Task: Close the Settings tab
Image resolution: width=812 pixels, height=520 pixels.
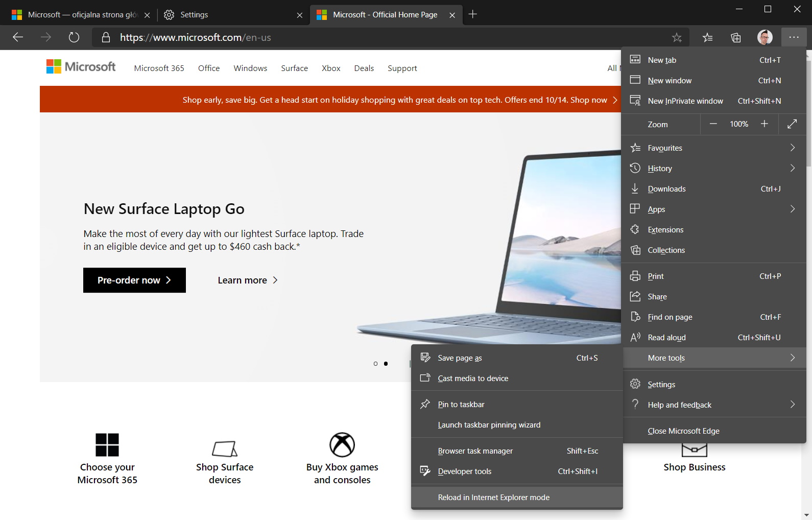Action: 300,15
